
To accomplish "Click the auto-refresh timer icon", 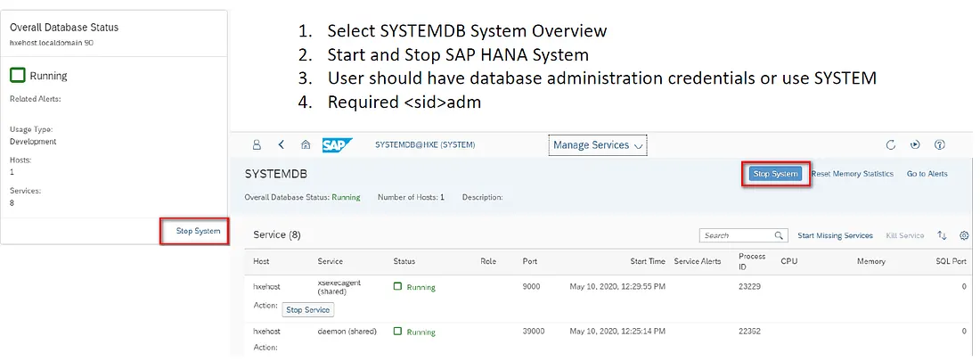I will (x=915, y=144).
